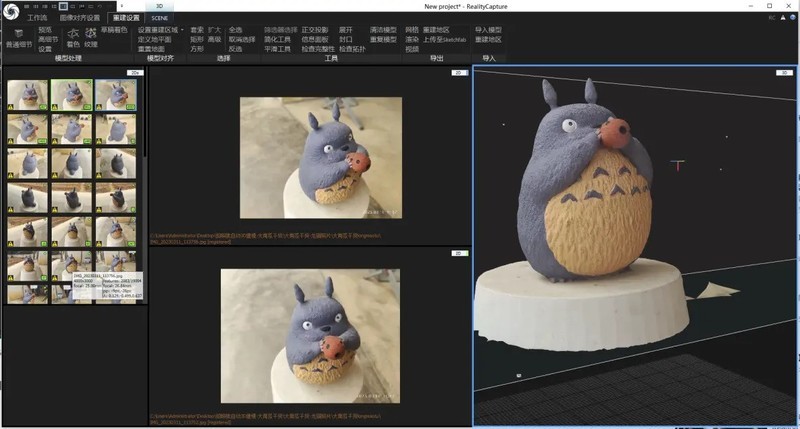The width and height of the screenshot is (800, 429).
Task: Click 定义地平面
Action: [155, 39]
